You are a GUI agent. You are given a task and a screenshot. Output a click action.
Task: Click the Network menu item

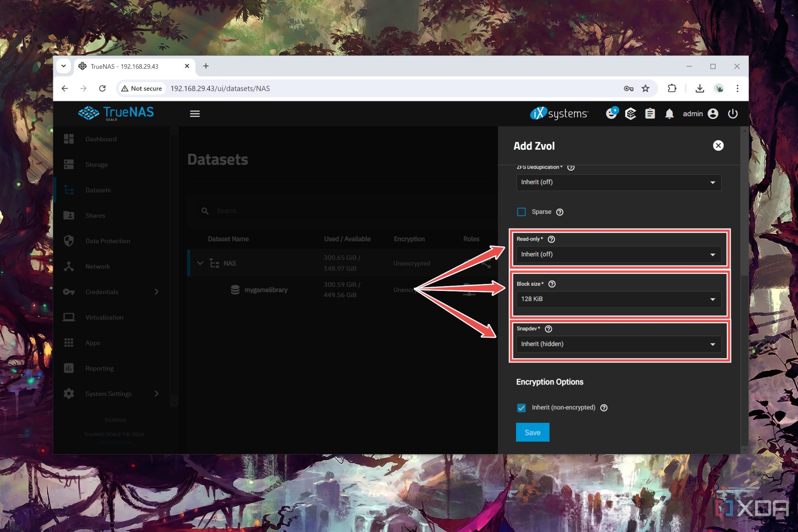point(97,266)
